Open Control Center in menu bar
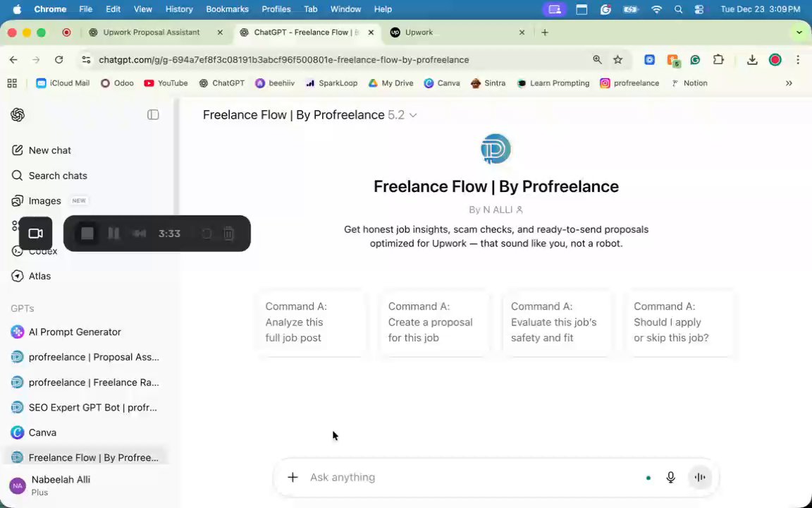Viewport: 812px width, 508px height. click(699, 8)
